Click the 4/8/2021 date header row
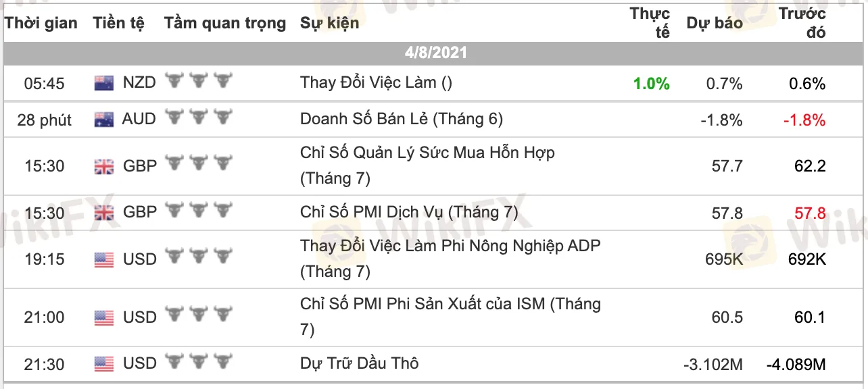Image resolution: width=868 pixels, height=389 pixels. click(x=435, y=53)
